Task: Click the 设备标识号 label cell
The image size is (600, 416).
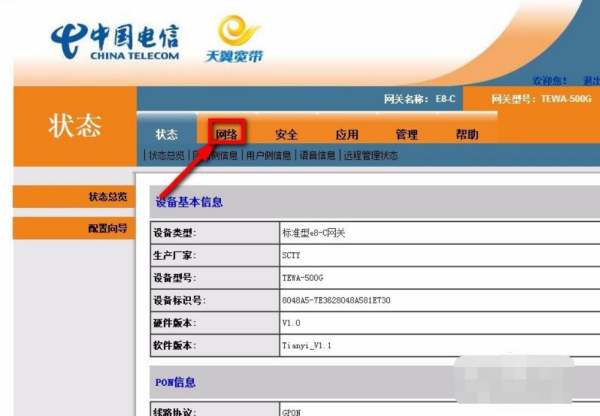Action: click(215, 300)
